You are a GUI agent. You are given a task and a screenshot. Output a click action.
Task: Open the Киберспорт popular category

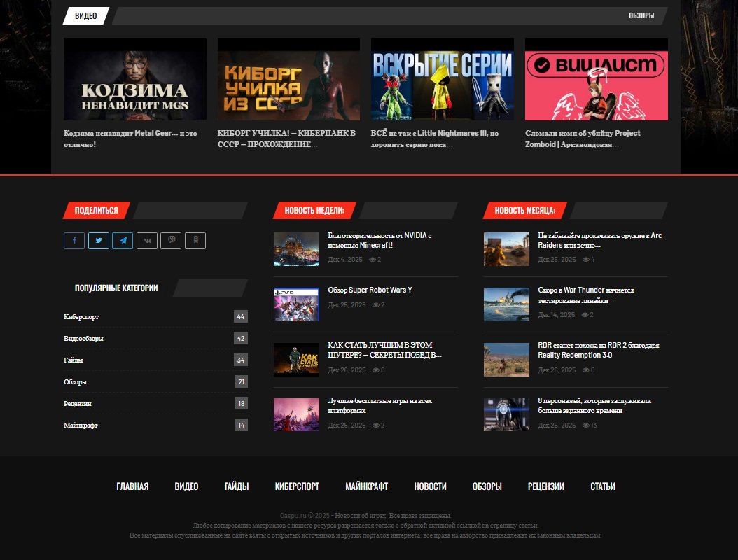coord(81,317)
